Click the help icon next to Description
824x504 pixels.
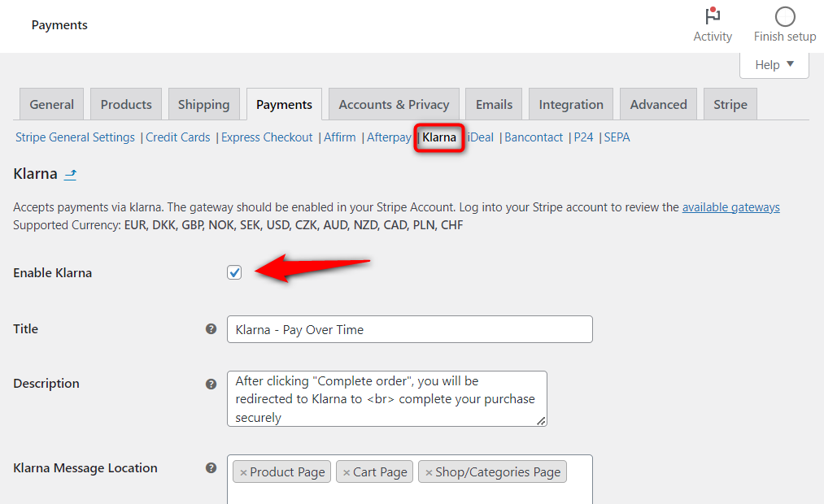[211, 384]
